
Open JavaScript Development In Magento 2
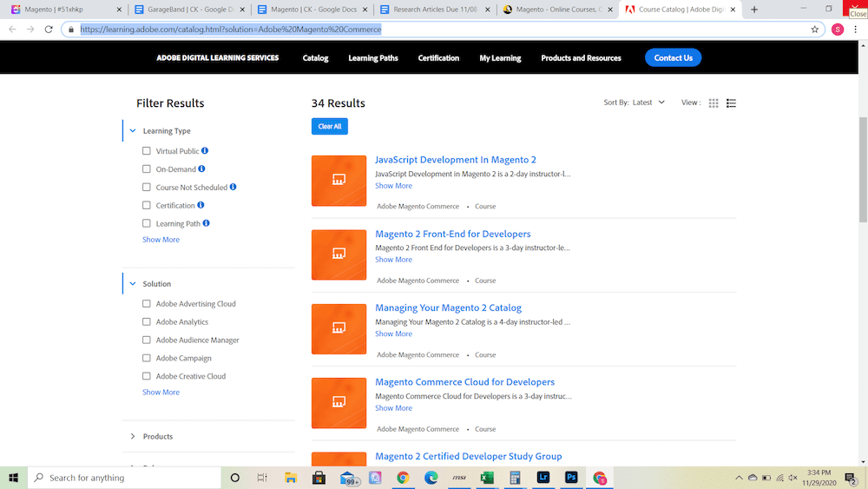click(456, 160)
